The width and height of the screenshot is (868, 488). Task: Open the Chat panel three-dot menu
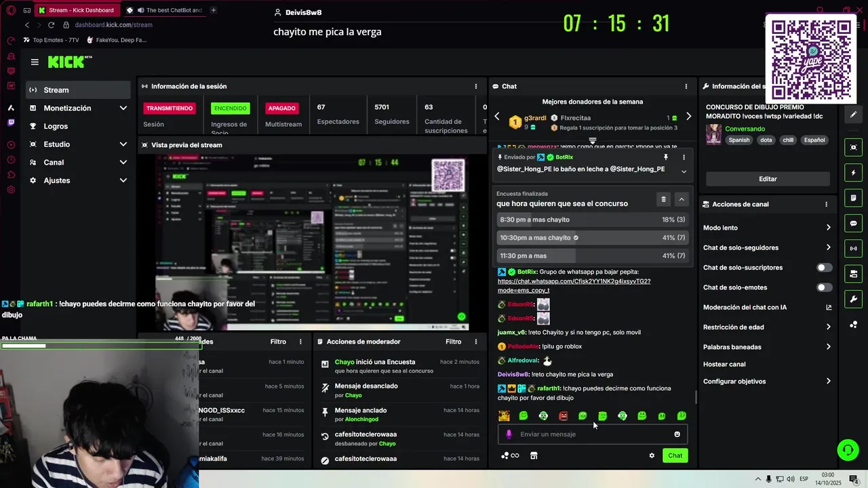point(686,86)
